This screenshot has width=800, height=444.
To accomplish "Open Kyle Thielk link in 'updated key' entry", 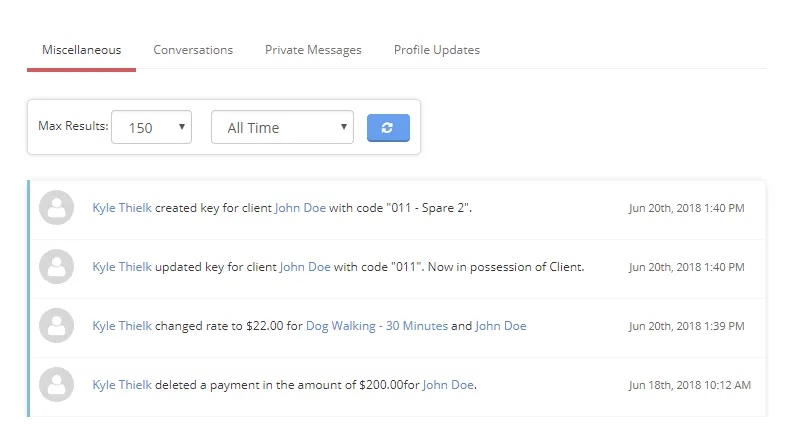I will (x=122, y=267).
